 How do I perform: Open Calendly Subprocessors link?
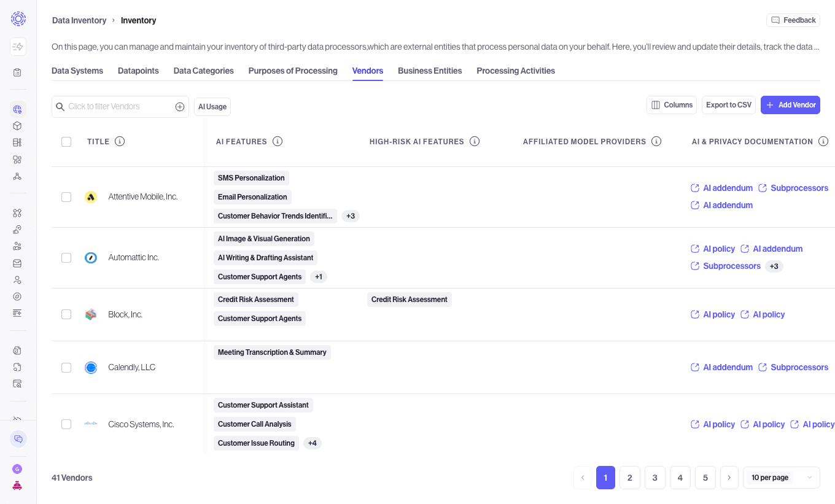click(793, 367)
